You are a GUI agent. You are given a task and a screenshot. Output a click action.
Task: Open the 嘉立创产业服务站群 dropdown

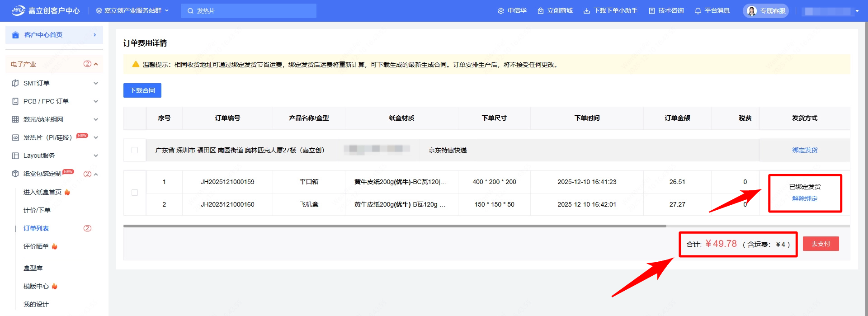132,10
